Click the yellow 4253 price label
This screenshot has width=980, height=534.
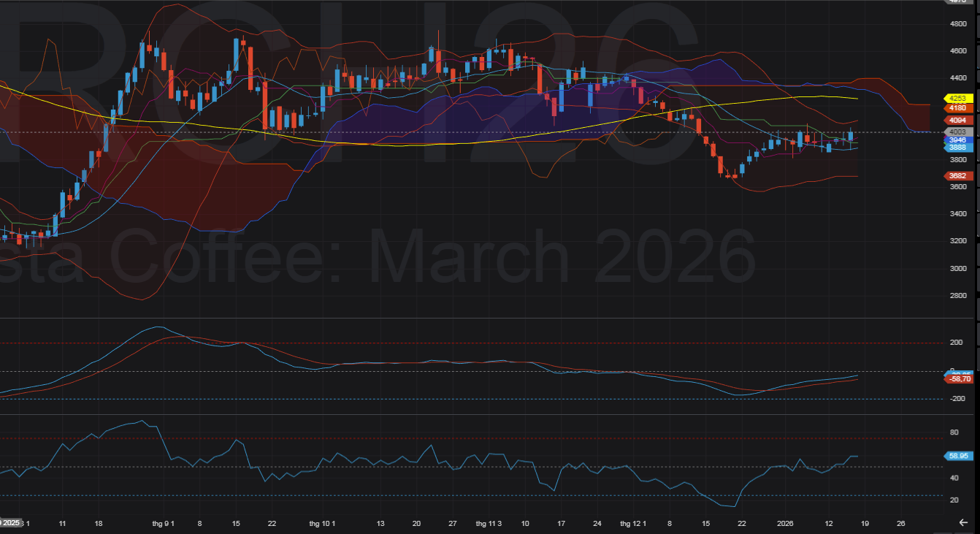[956, 98]
